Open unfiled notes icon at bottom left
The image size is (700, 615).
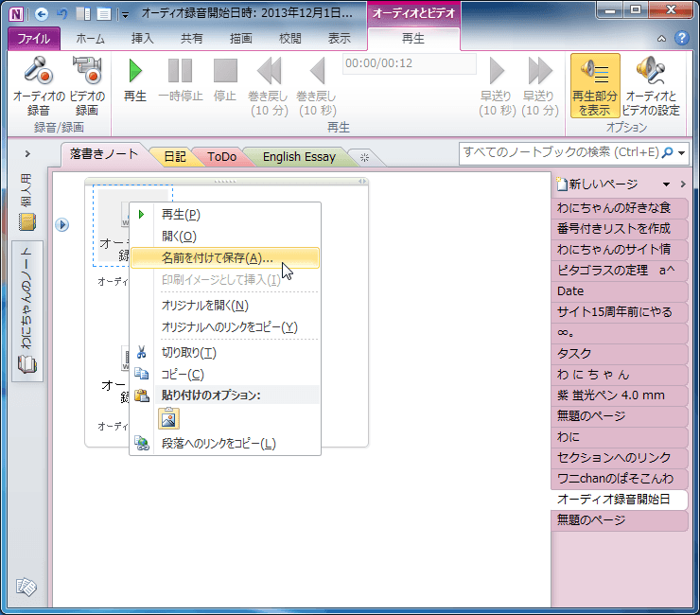pyautogui.click(x=26, y=587)
